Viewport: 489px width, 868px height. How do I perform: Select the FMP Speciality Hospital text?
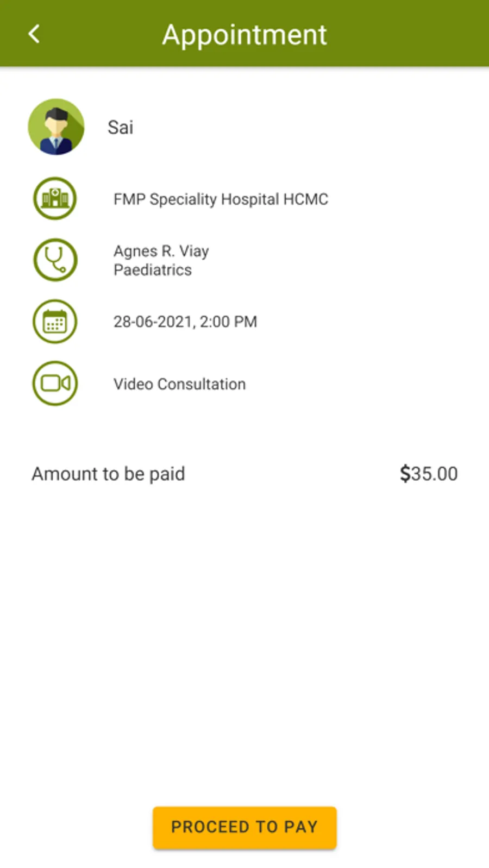[197, 199]
